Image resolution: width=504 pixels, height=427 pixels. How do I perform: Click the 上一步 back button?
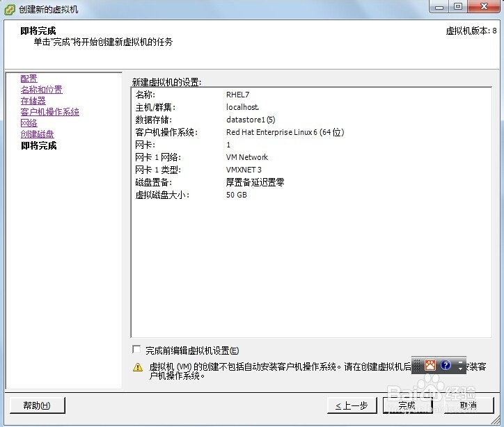[352, 405]
